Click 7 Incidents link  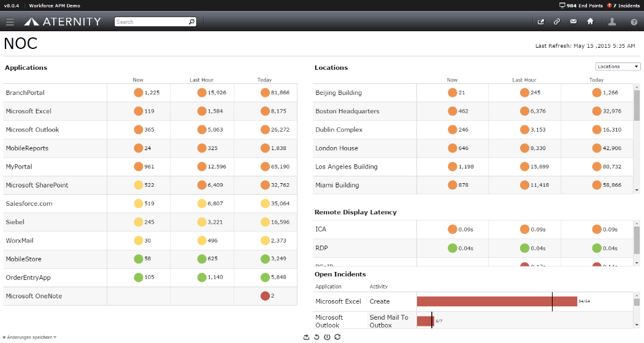click(x=626, y=6)
